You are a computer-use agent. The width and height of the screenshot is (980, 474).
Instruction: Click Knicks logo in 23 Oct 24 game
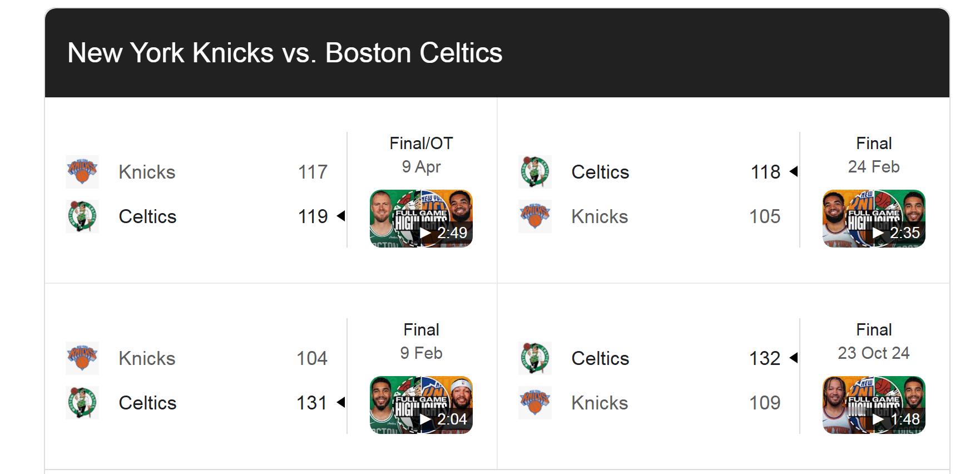[x=535, y=402]
